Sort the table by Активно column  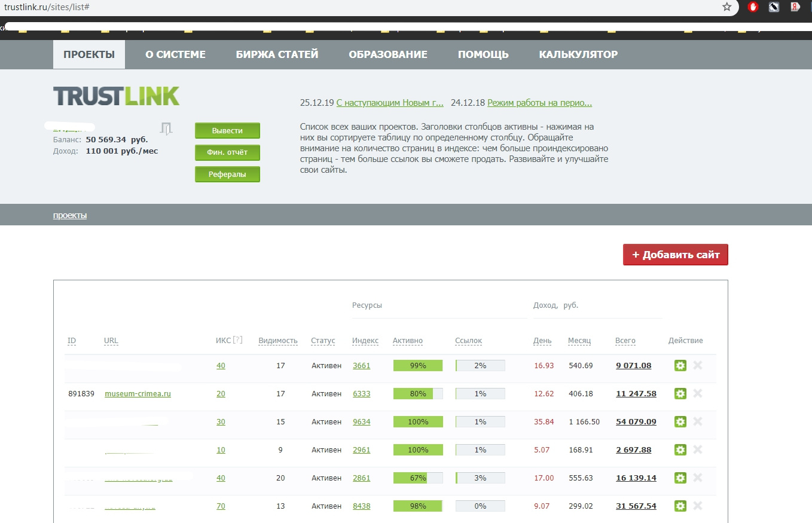[x=408, y=341]
